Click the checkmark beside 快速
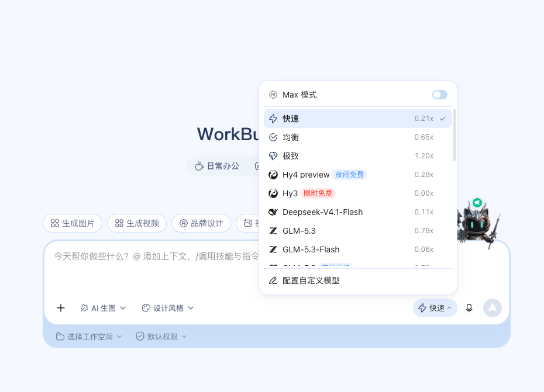The image size is (544, 392). pyautogui.click(x=443, y=119)
